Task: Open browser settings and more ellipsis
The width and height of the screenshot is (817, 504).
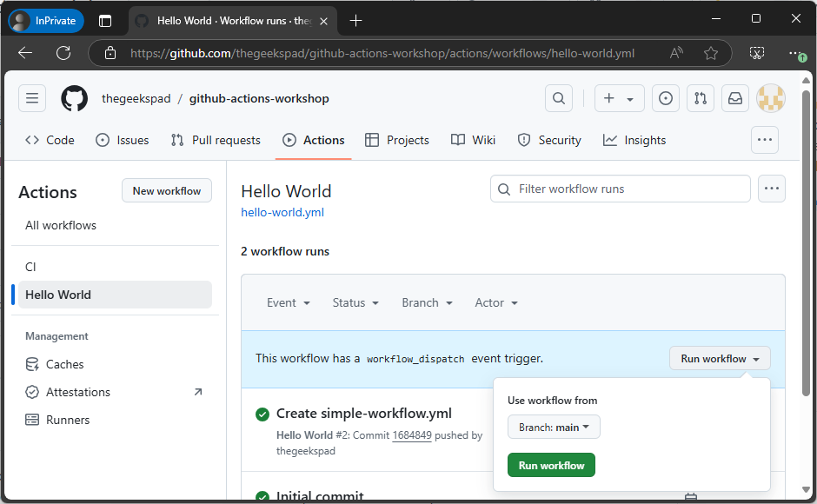Action: [x=795, y=53]
